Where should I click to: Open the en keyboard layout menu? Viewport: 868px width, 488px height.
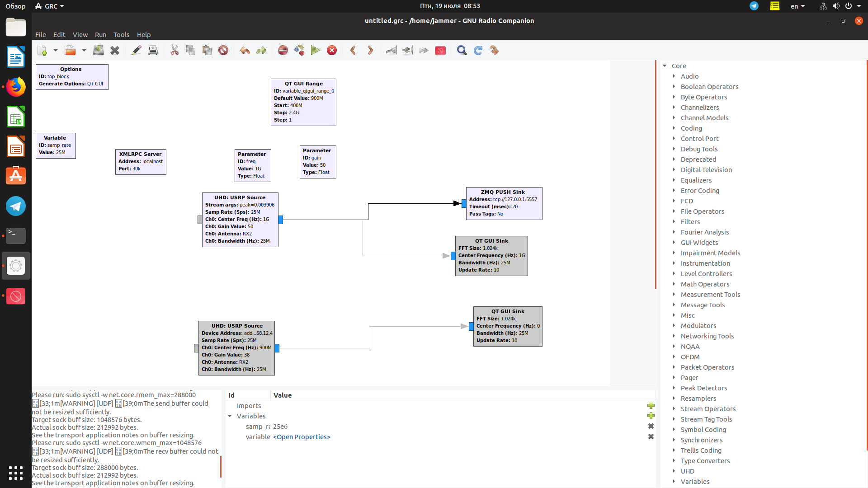pos(797,6)
